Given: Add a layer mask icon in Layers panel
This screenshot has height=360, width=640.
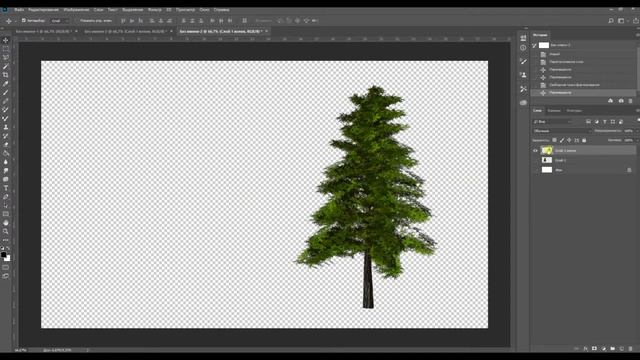Looking at the screenshot, I should click(594, 349).
